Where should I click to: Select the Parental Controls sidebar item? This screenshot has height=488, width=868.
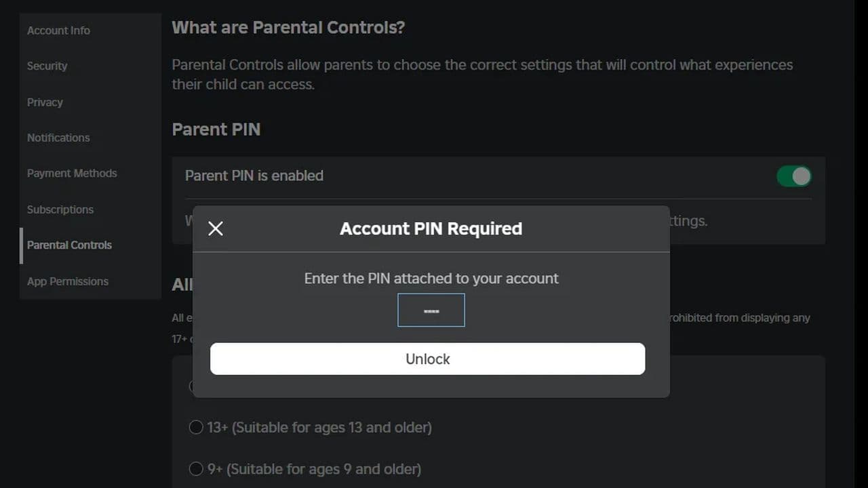tap(69, 245)
